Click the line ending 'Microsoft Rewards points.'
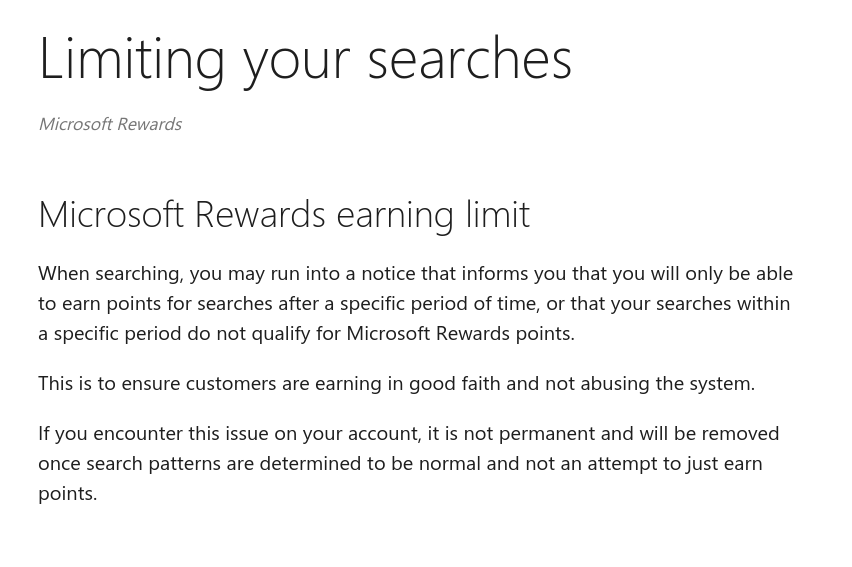852x567 pixels. click(306, 333)
